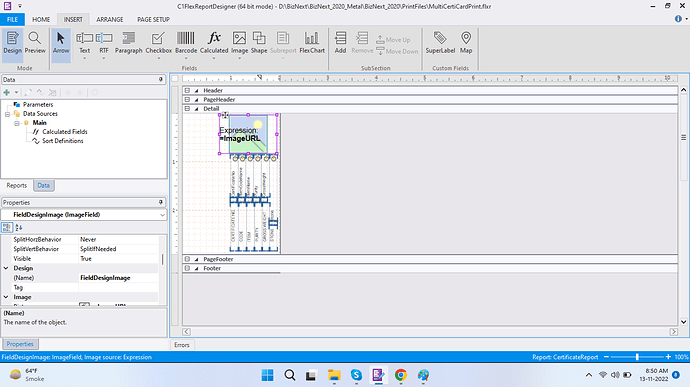
Task: Toggle the Detail section collapse box
Action: (187, 108)
